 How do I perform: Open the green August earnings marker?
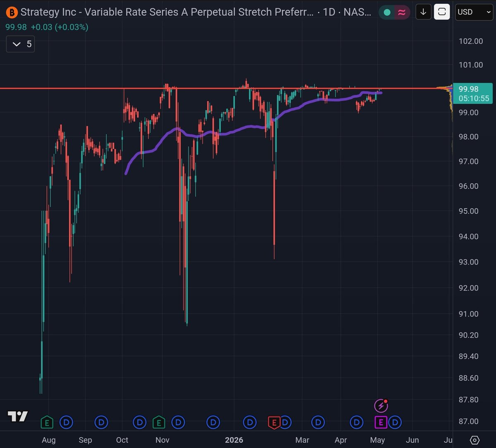(47, 422)
